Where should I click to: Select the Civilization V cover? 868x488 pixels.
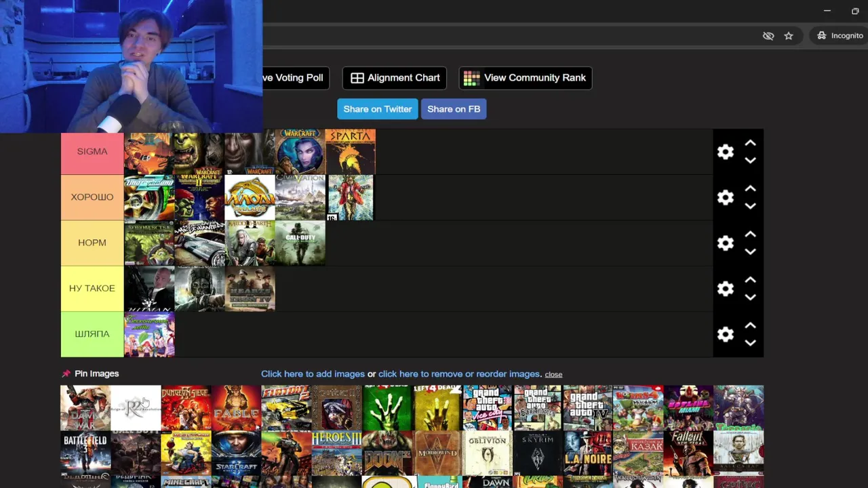[x=300, y=197]
